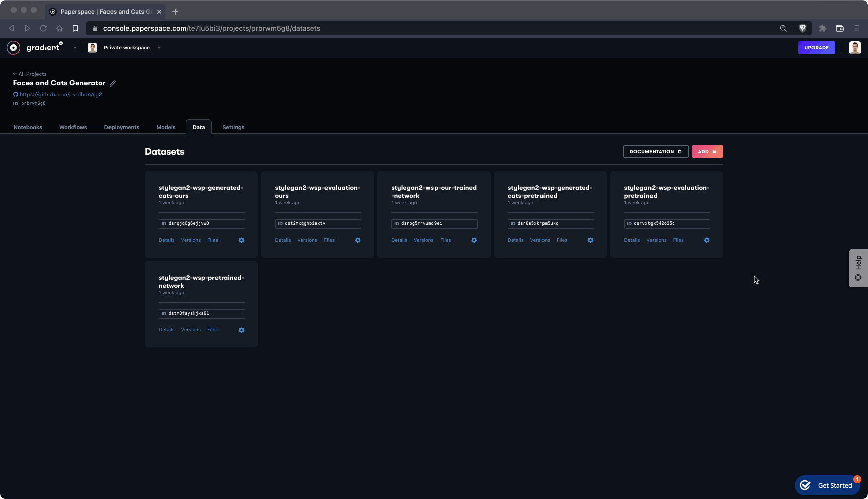Open Files of stylegan2-wsp-generated-cats-pretrained

[562, 240]
